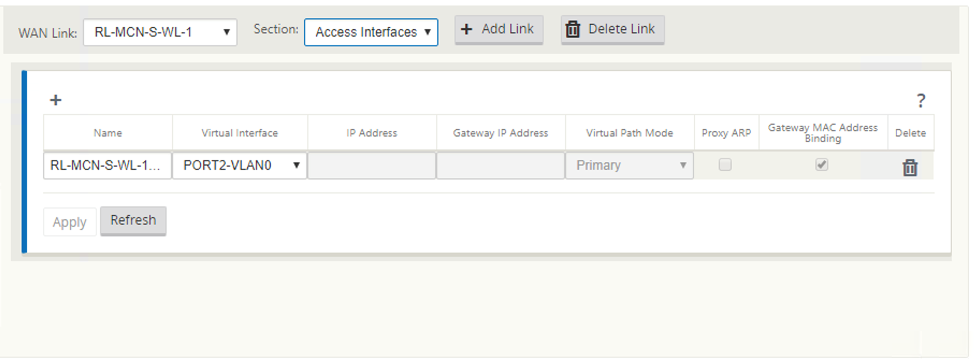The image size is (980, 359).
Task: Click the Refresh button
Action: coord(133,220)
